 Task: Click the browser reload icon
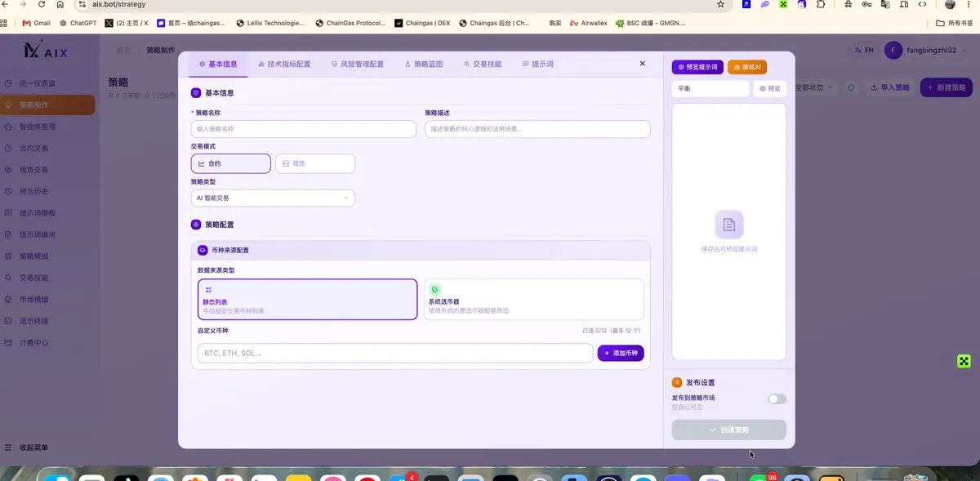(41, 4)
